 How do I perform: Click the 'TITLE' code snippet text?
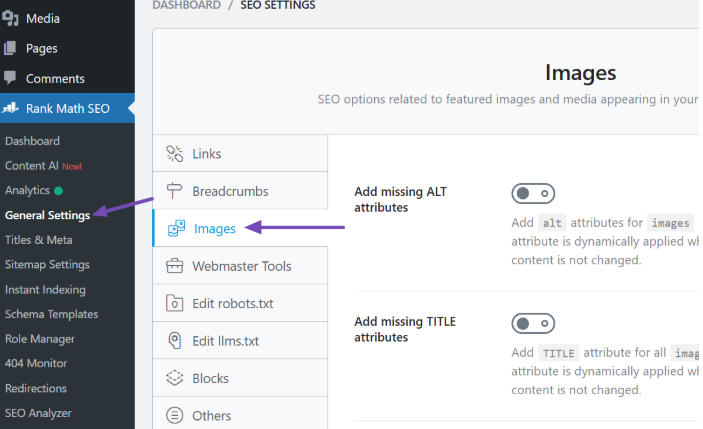coord(559,353)
